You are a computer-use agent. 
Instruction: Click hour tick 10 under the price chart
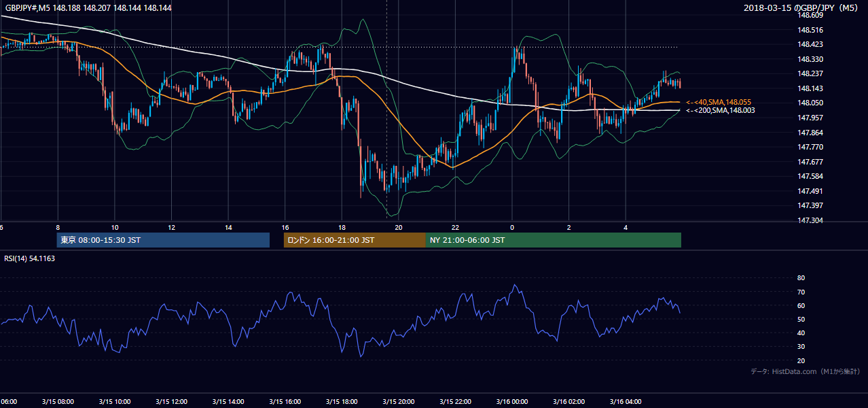click(115, 228)
